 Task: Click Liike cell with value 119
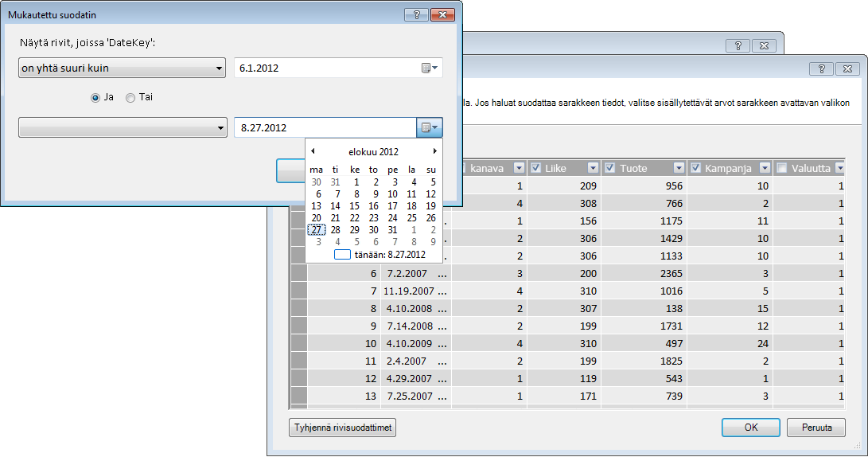tap(563, 378)
